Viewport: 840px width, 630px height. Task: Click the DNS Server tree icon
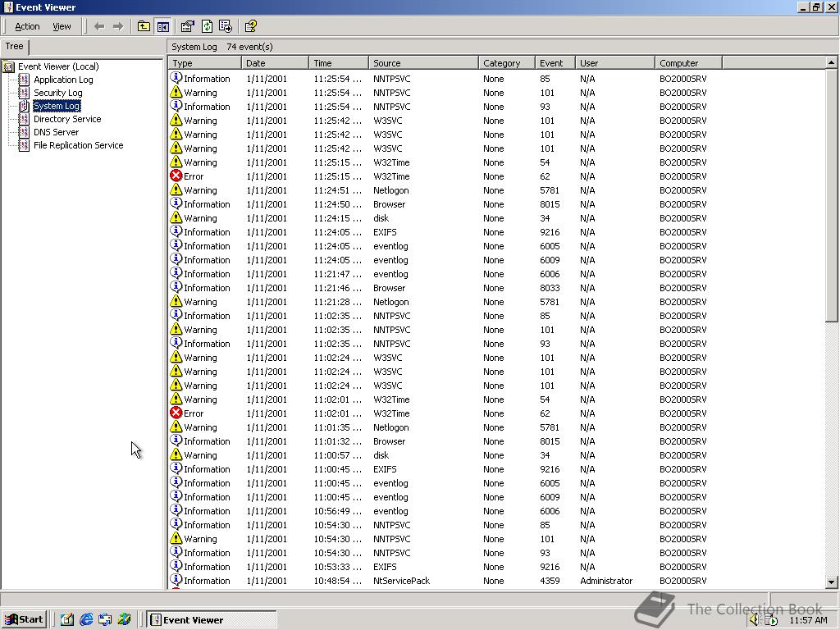[24, 132]
